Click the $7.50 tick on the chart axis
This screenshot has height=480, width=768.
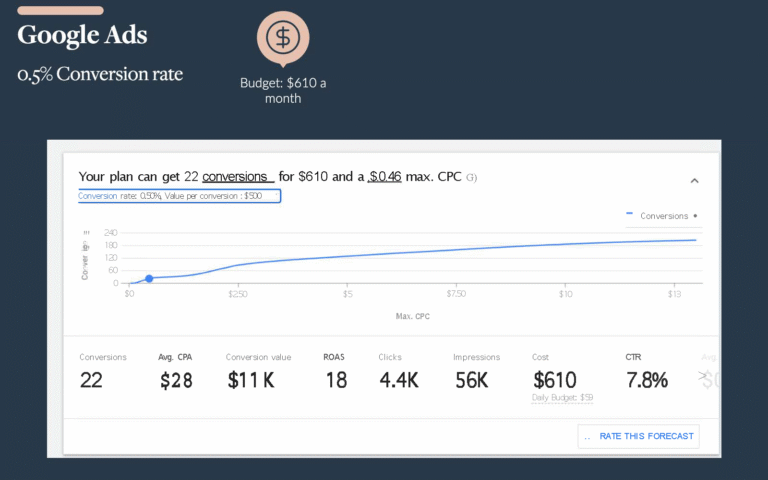tap(456, 294)
